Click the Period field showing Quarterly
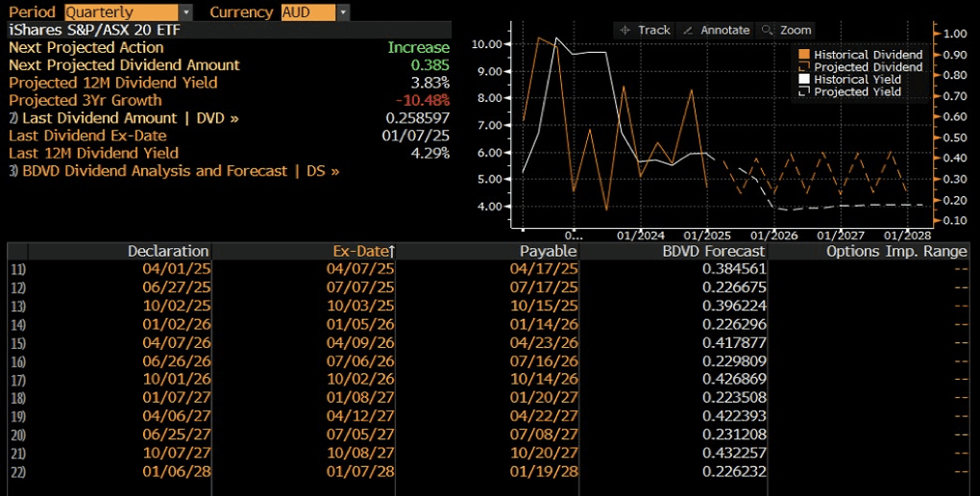 pyautogui.click(x=122, y=12)
